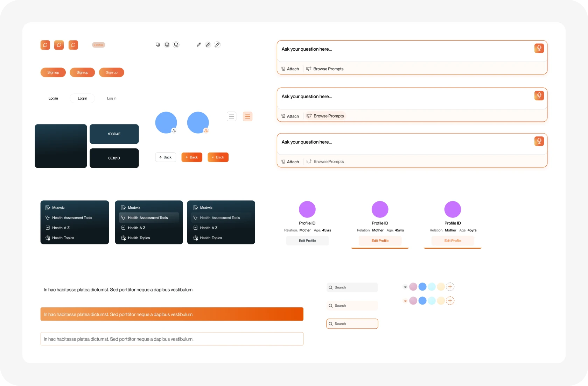The image size is (588, 386).
Task: Tap the microphone in the bottom question box
Action: coord(539,141)
